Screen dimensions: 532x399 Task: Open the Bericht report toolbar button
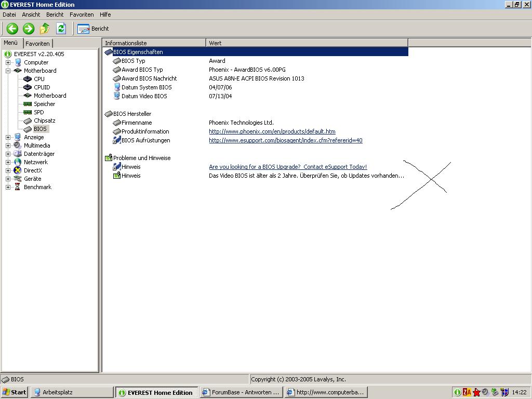[x=93, y=29]
